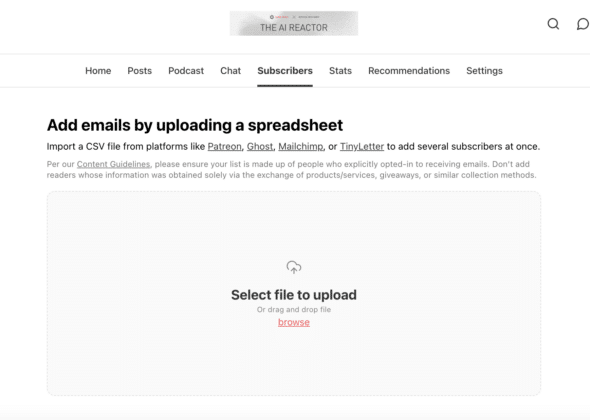This screenshot has width=590, height=420.
Task: Go to the Settings tab
Action: (x=484, y=71)
